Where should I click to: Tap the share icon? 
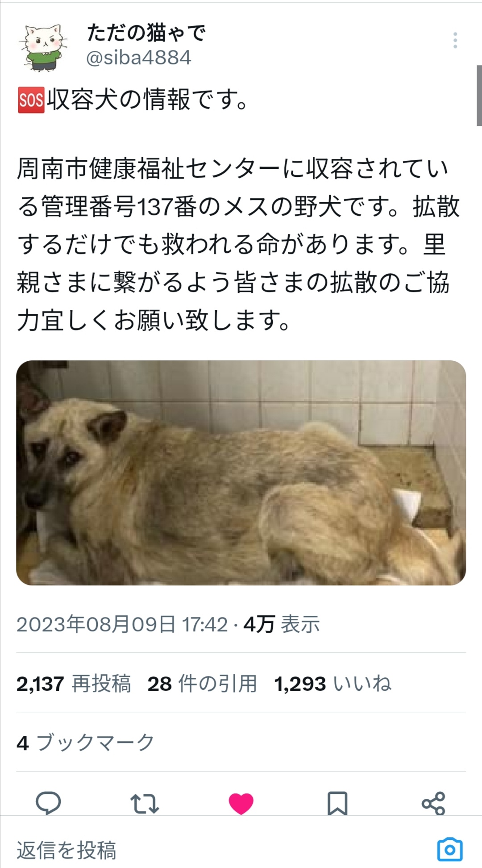(x=433, y=803)
